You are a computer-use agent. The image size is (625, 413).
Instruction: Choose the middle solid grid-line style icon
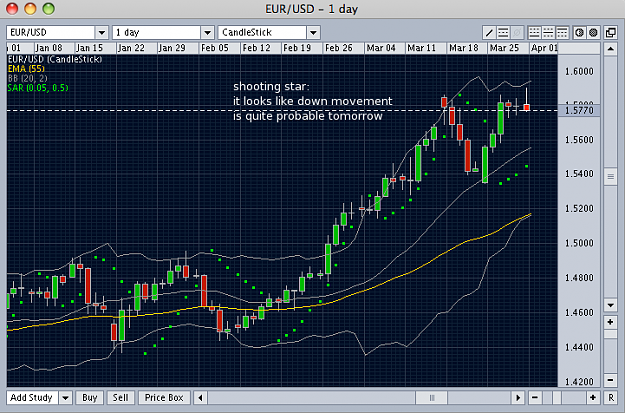pyautogui.click(x=548, y=33)
